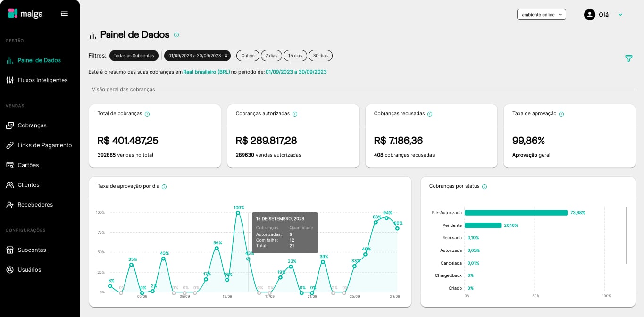This screenshot has width=644, height=317.
Task: Click info icon next to Taxa de aprovação
Action: (x=561, y=114)
